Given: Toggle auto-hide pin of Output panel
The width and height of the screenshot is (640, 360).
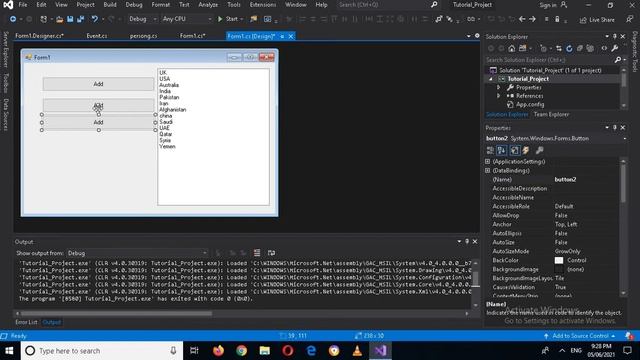Looking at the screenshot, I should point(467,242).
